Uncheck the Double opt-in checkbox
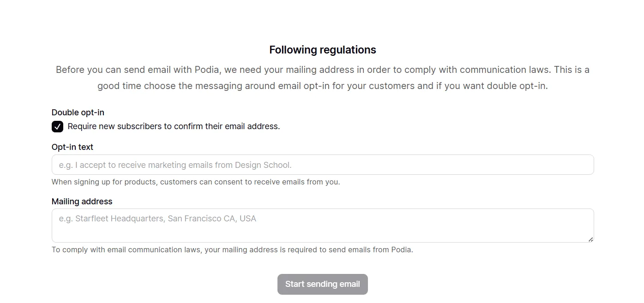This screenshot has width=644, height=303. 57,127
